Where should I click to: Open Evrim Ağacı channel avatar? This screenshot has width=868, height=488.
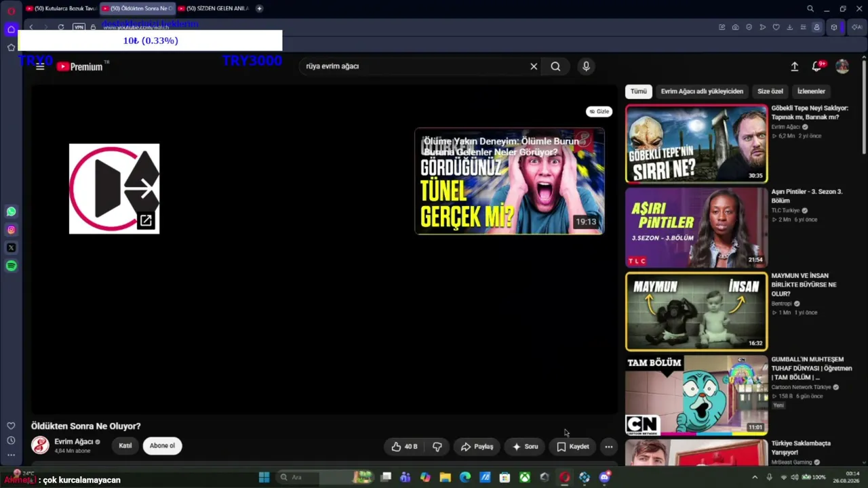(x=40, y=445)
